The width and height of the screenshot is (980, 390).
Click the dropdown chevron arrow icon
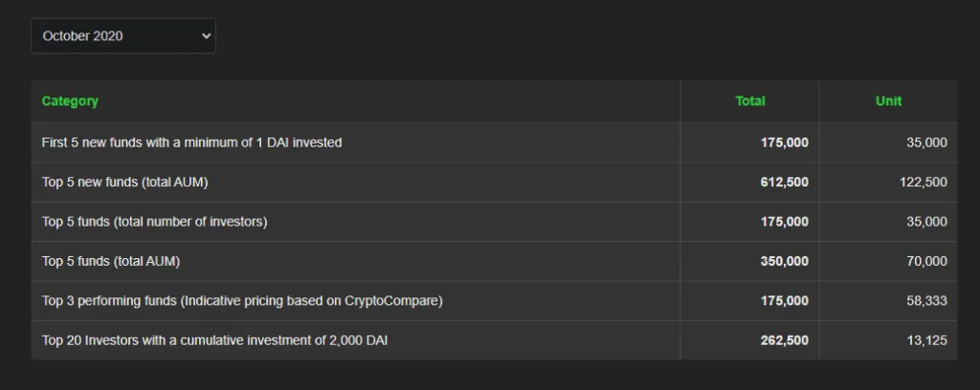pos(207,35)
